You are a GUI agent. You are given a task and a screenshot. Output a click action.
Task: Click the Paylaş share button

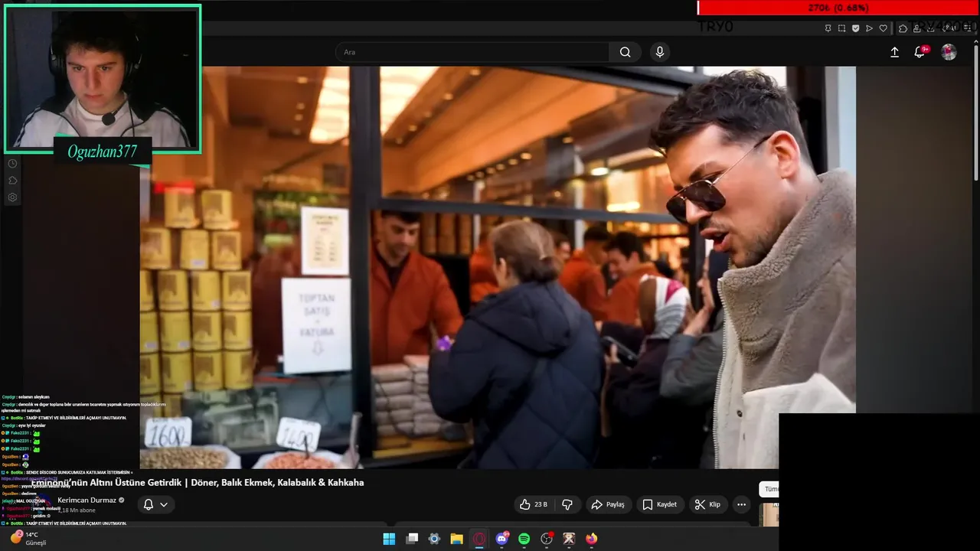(609, 504)
